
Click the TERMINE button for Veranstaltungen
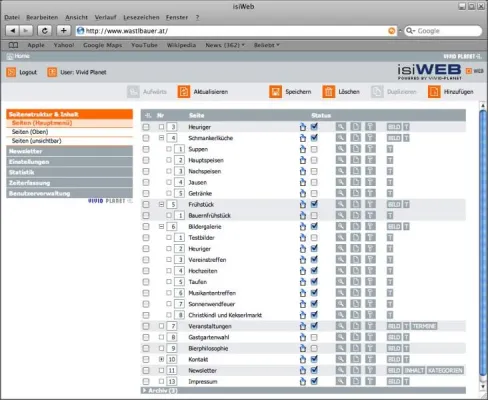click(x=424, y=326)
